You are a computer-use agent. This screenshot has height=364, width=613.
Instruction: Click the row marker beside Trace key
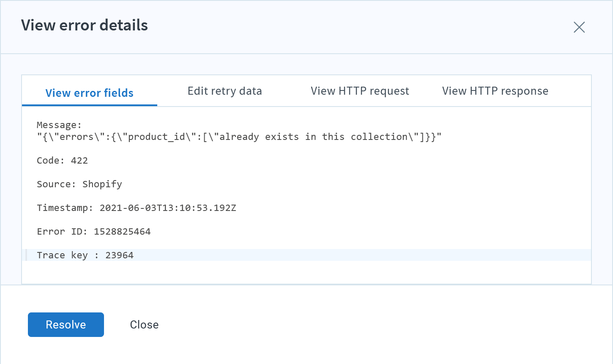[27, 255]
